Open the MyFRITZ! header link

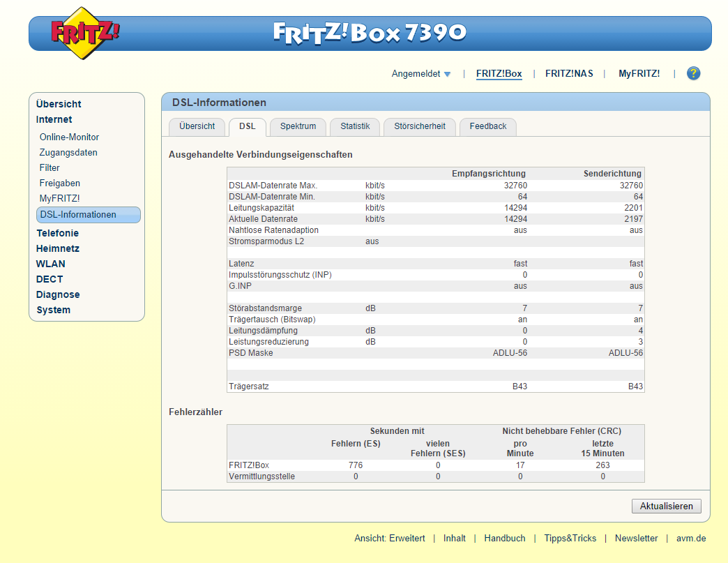639,73
